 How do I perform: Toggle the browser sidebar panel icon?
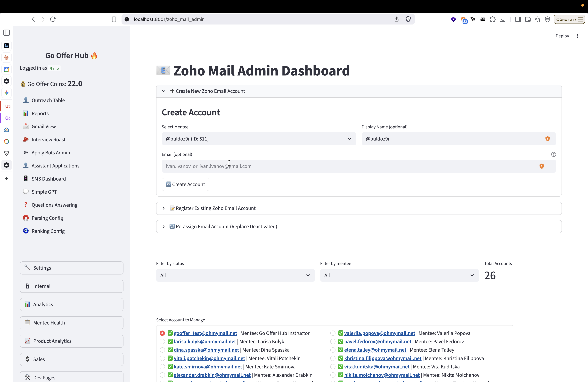click(518, 19)
